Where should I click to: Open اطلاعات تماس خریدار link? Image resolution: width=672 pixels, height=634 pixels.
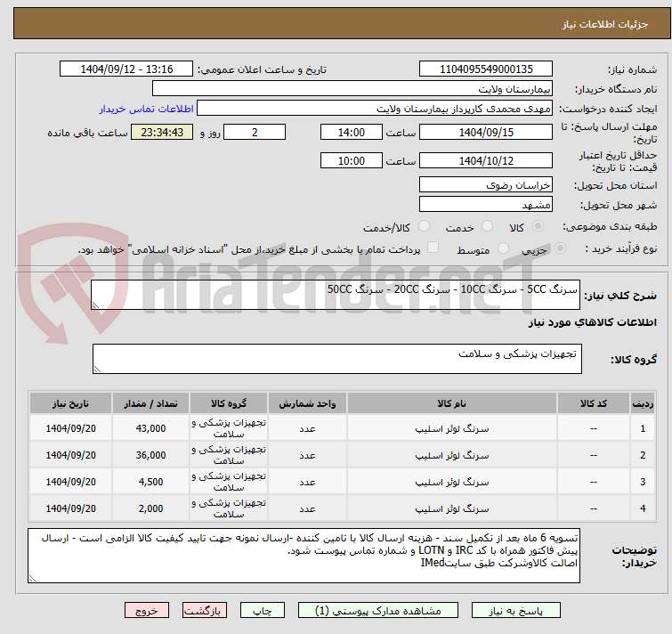(147, 109)
